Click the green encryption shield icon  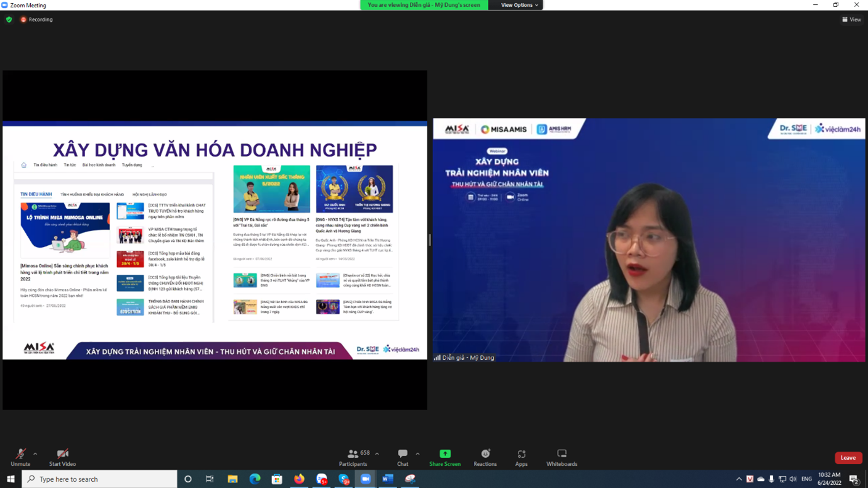point(9,19)
